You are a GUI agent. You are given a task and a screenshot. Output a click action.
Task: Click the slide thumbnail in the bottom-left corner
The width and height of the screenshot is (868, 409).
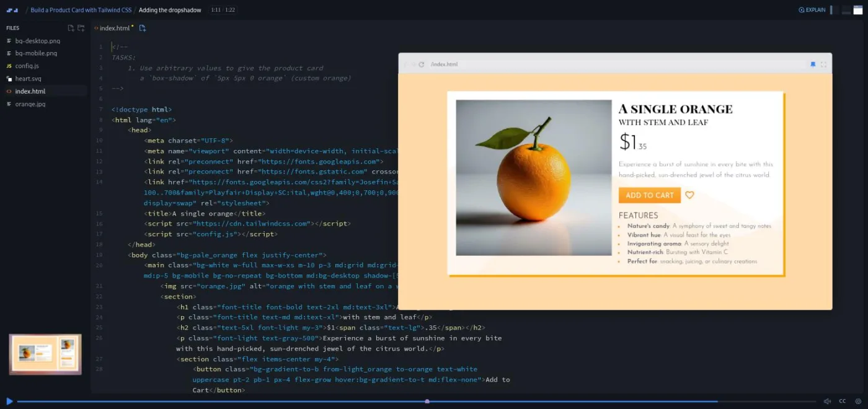pyautogui.click(x=45, y=354)
